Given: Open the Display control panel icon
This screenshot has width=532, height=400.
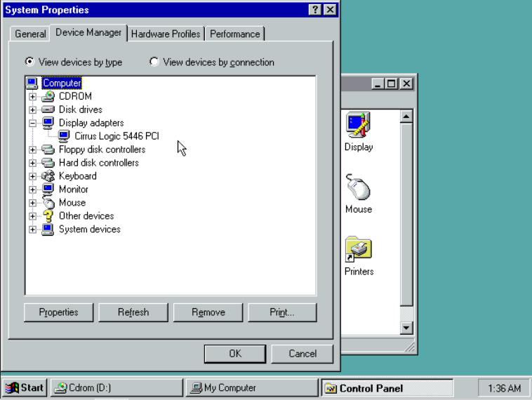Looking at the screenshot, I should (x=358, y=126).
